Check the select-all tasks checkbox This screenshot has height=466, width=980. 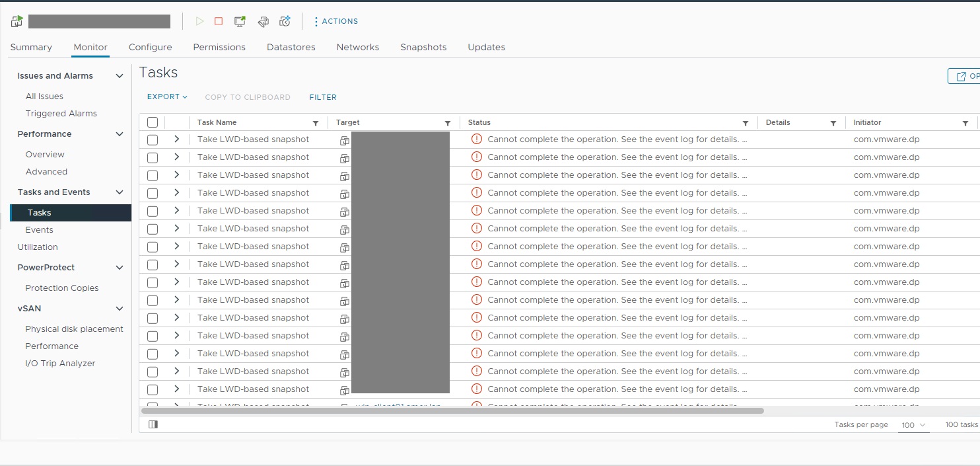click(151, 122)
